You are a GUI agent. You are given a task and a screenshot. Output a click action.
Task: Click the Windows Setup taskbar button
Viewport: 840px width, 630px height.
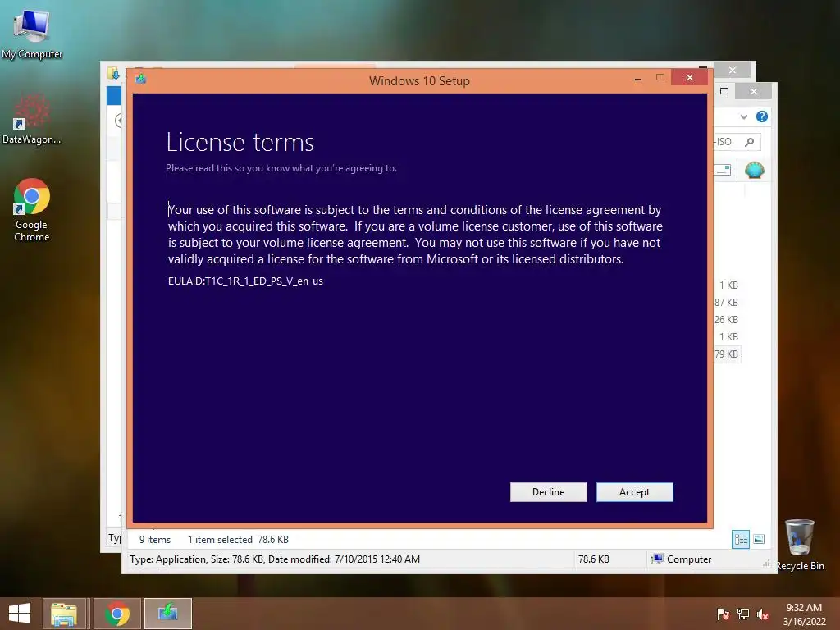coord(167,614)
